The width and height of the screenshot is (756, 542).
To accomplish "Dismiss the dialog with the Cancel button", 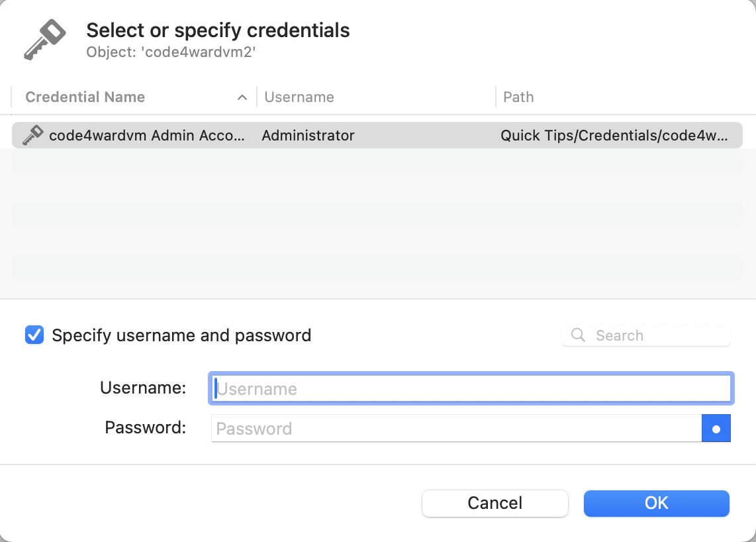I will click(x=495, y=504).
